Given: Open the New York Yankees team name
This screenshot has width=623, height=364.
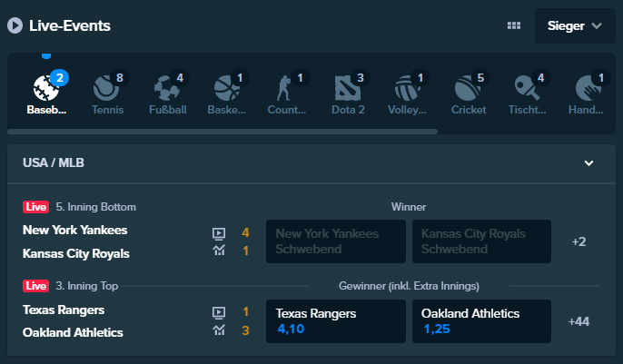Looking at the screenshot, I should click(75, 231).
